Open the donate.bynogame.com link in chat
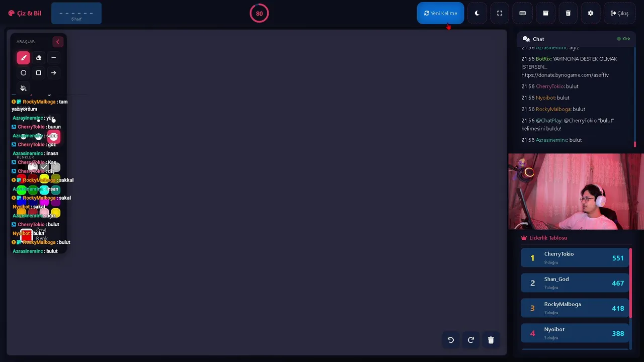The image size is (644, 362). 565,75
